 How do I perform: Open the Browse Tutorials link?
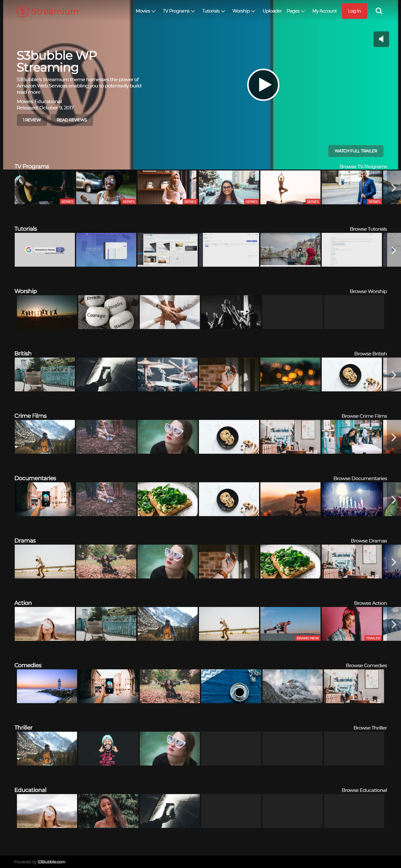click(368, 229)
